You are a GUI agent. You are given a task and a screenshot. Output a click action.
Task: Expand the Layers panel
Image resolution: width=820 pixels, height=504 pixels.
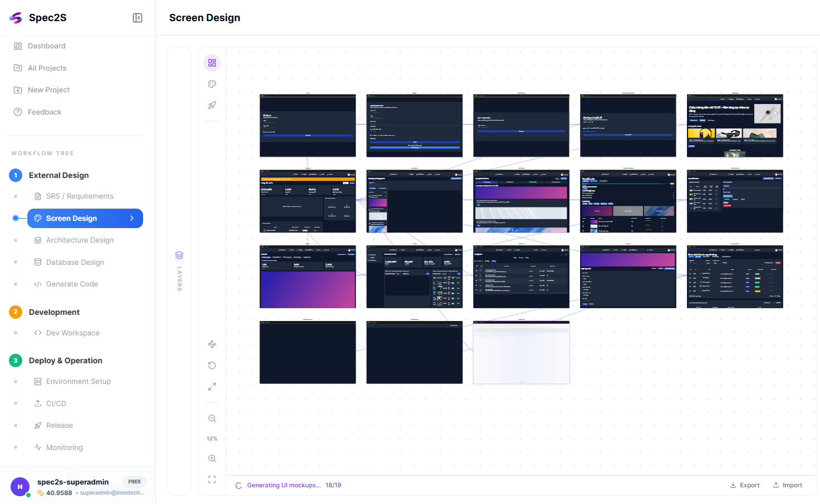(x=179, y=271)
